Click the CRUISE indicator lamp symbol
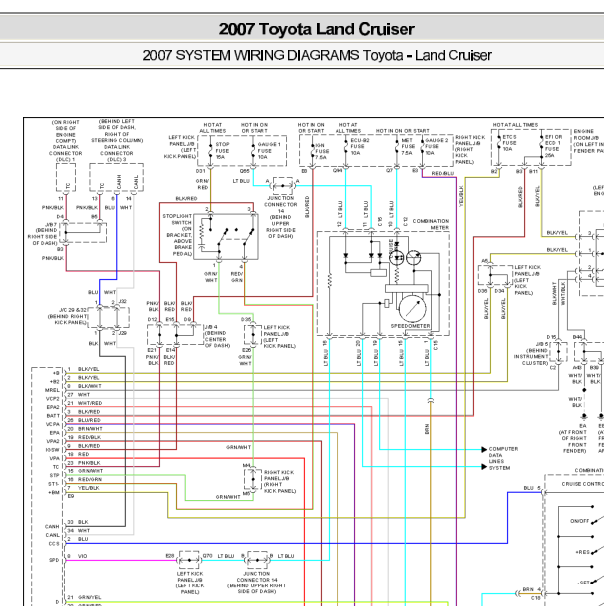This screenshot has height=606, width=604. click(x=396, y=257)
